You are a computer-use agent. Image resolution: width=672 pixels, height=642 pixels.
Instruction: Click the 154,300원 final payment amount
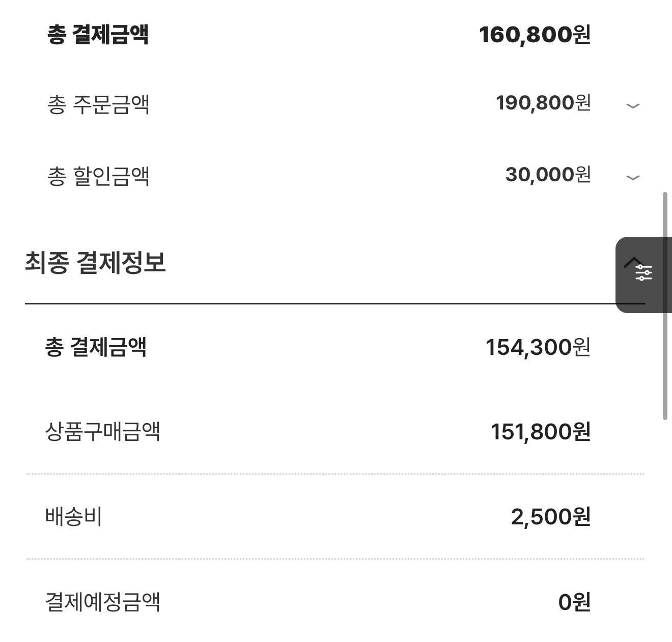[538, 348]
